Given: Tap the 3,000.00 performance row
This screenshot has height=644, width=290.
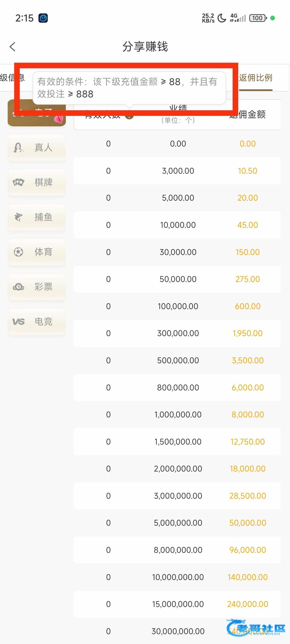Looking at the screenshot, I should click(x=178, y=171).
